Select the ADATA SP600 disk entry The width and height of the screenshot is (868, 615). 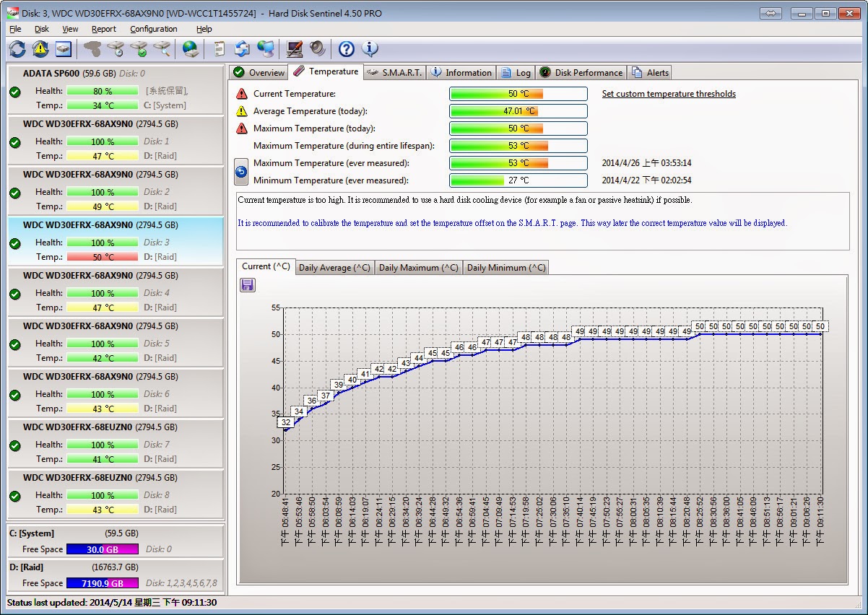click(x=116, y=90)
